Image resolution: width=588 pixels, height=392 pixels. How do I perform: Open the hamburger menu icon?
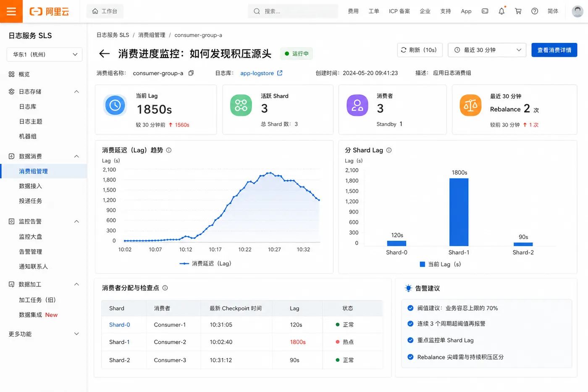click(x=11, y=11)
